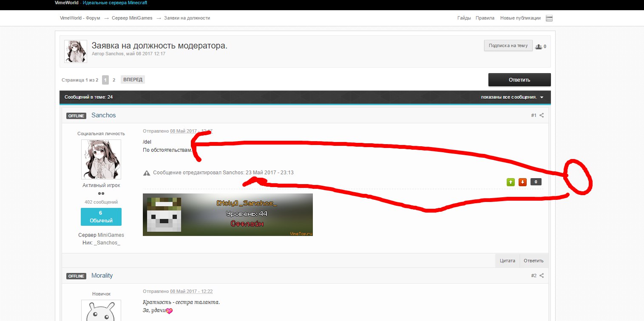Viewport: 644px width, 321px height.
Task: Click the 'Ник: _Sanchos_' text
Action: (x=101, y=243)
